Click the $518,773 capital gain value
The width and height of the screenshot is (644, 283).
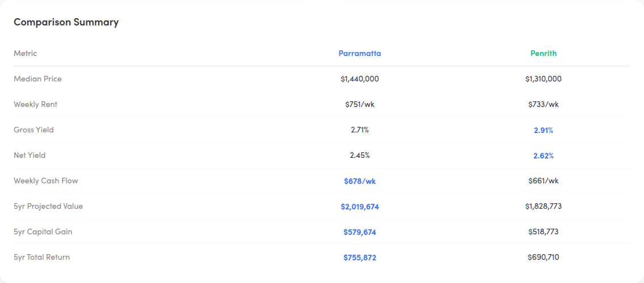tap(543, 231)
